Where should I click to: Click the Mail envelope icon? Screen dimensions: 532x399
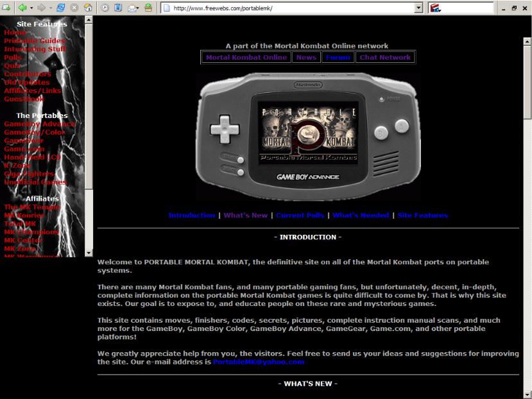pos(132,8)
